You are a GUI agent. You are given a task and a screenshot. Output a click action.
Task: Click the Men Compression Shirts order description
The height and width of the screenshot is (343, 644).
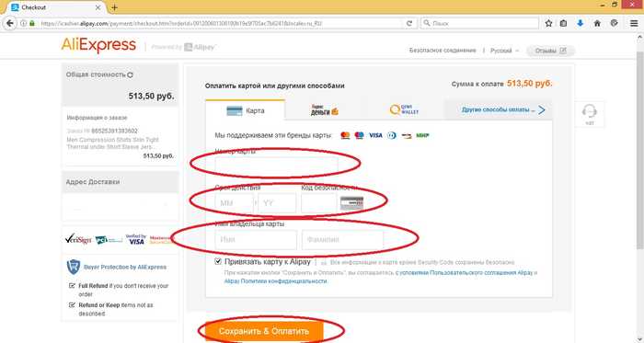tap(112, 143)
